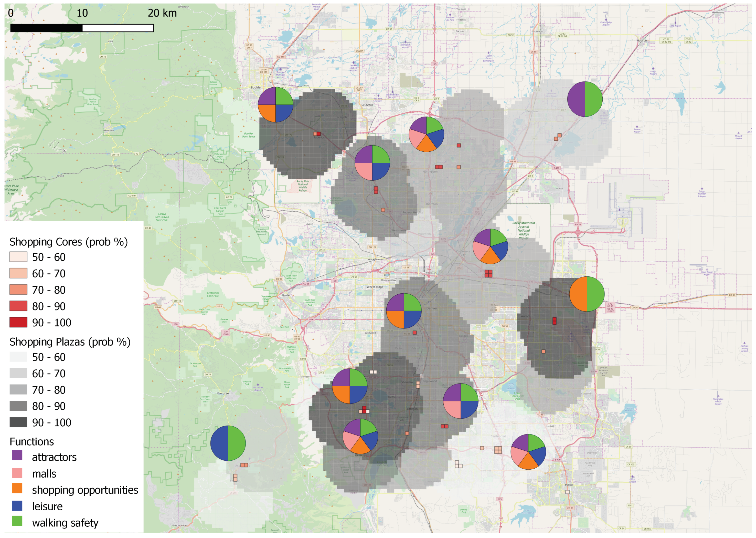This screenshot has height=538, width=756.
Task: Click the pie chart over Denver
Action: (x=404, y=311)
